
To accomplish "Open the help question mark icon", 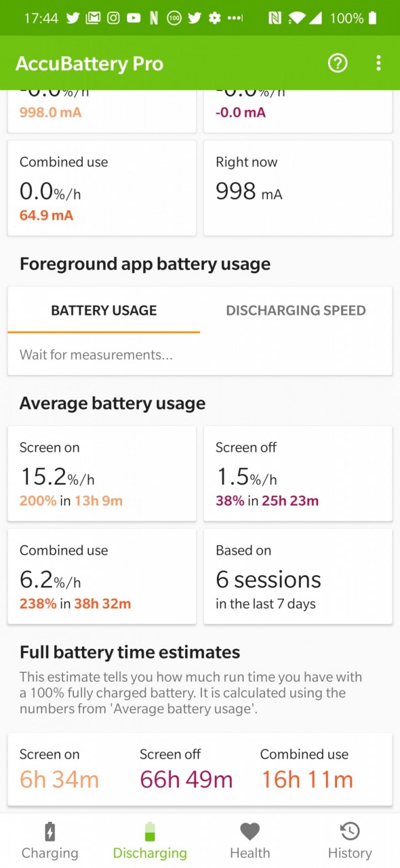I will [x=338, y=63].
